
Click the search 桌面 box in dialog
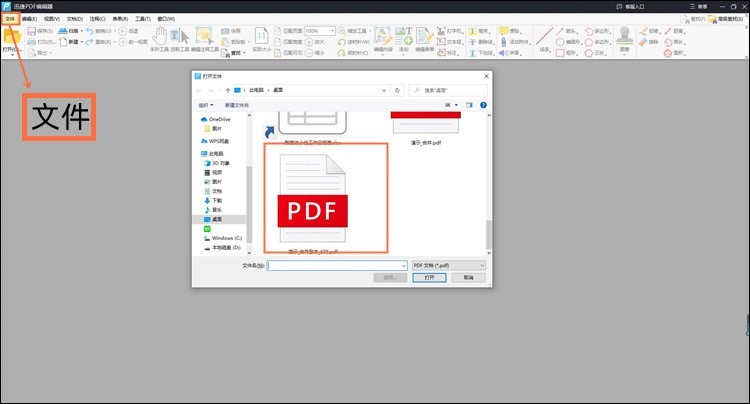[x=449, y=90]
